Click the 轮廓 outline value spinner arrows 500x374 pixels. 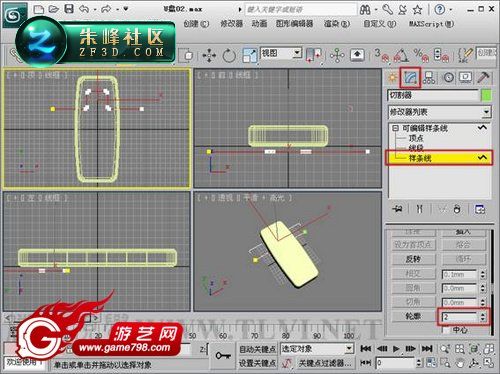[483, 316]
